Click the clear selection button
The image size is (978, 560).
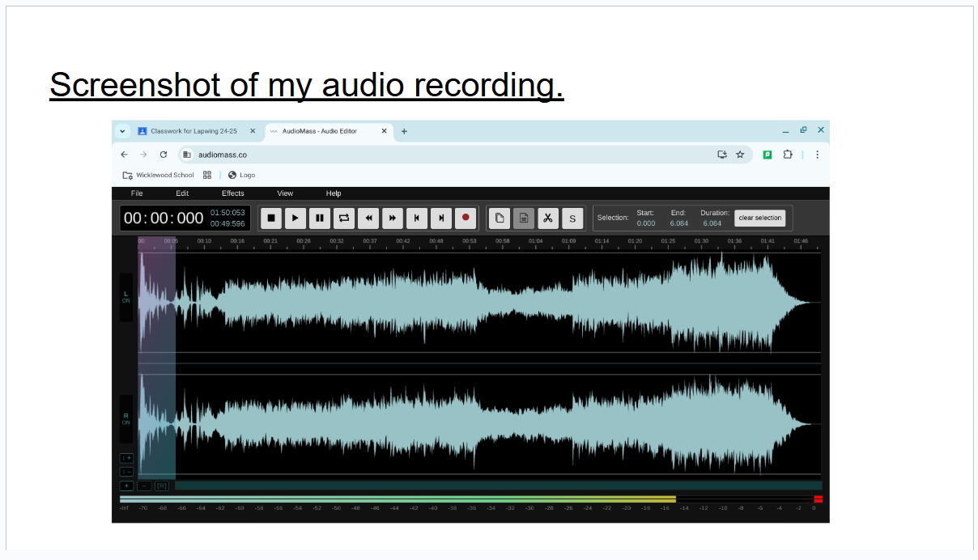(x=760, y=218)
